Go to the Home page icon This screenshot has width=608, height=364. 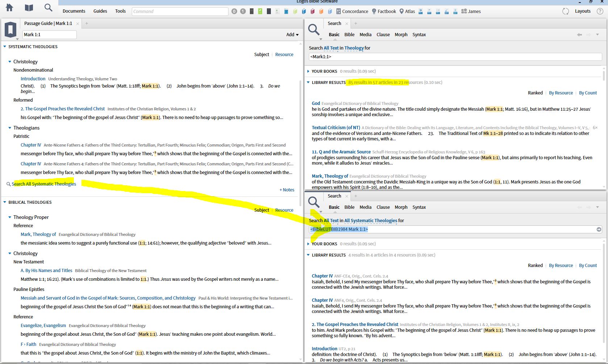(x=9, y=8)
